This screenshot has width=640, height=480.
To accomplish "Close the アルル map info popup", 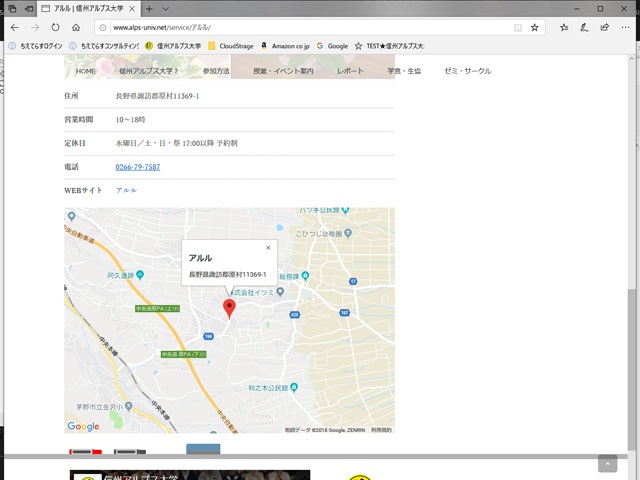I will point(268,247).
